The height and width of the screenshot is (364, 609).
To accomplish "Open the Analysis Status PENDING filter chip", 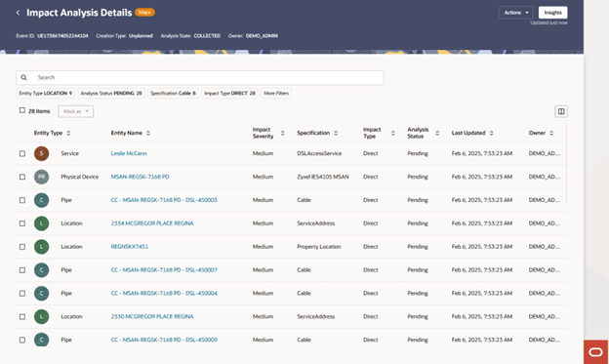I will click(111, 94).
